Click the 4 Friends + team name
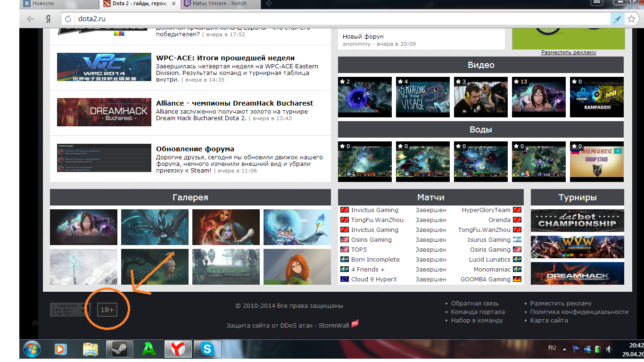Screen dimensions: 644x362 (x=368, y=270)
